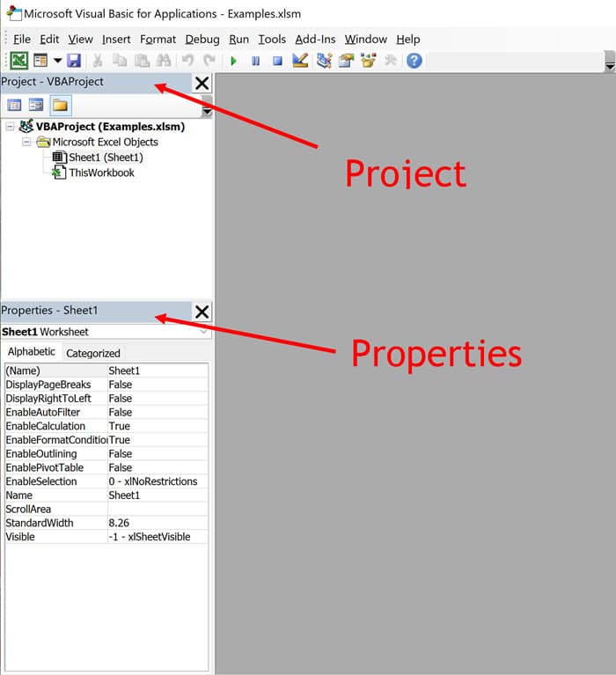Click the Project panel toolbar overflow arrow
The image size is (616, 675).
coord(207,106)
